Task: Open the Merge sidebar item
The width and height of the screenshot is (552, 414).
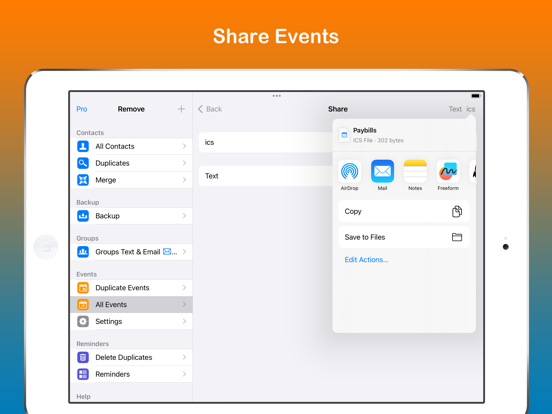Action: coord(132,180)
